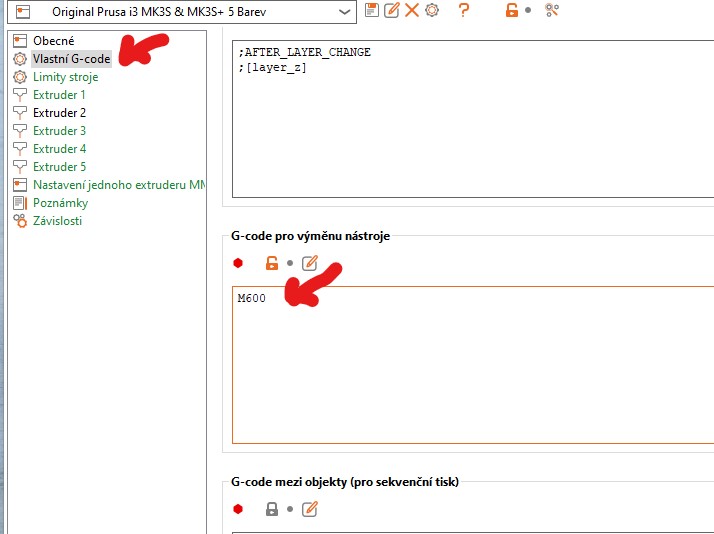This screenshot has width=714, height=534.
Task: Click the top toolbar orange unlock icon
Action: coord(512,10)
